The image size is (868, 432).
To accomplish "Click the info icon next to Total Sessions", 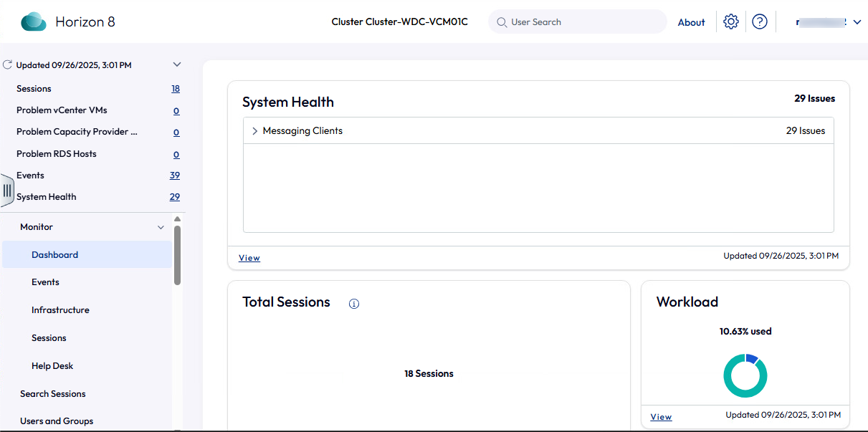I will 353,304.
